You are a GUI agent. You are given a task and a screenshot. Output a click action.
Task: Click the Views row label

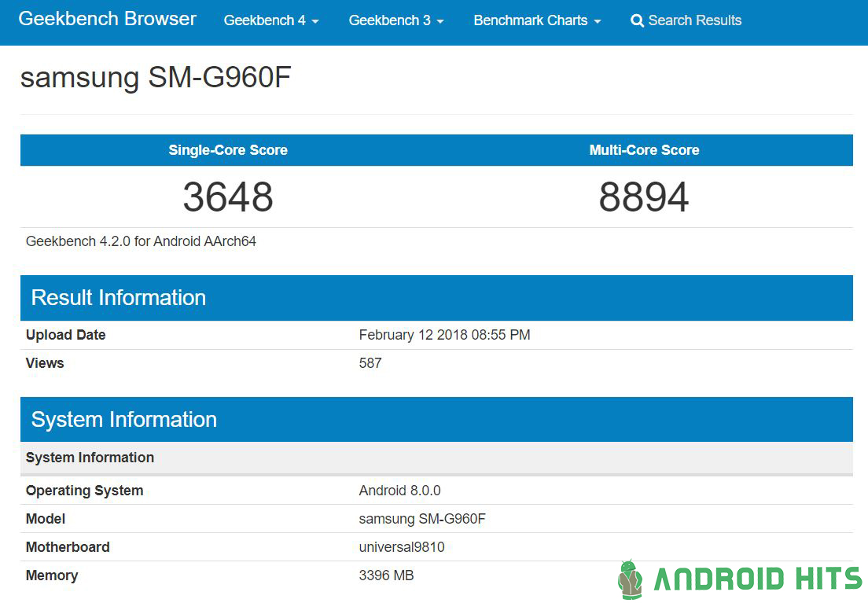click(x=45, y=363)
